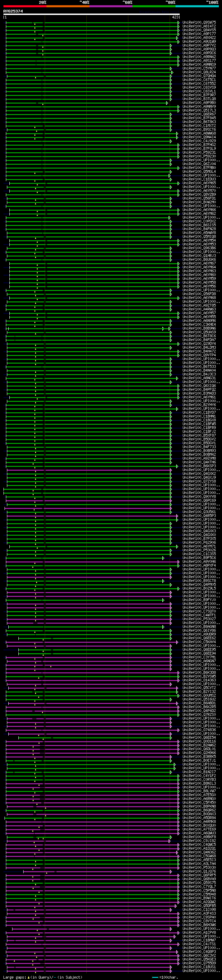
Task: Click the UniRef100_P62906 label
Action: (199, 542)
